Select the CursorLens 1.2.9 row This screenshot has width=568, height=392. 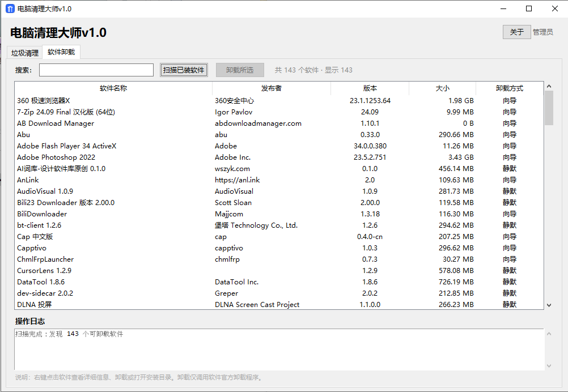click(279, 270)
